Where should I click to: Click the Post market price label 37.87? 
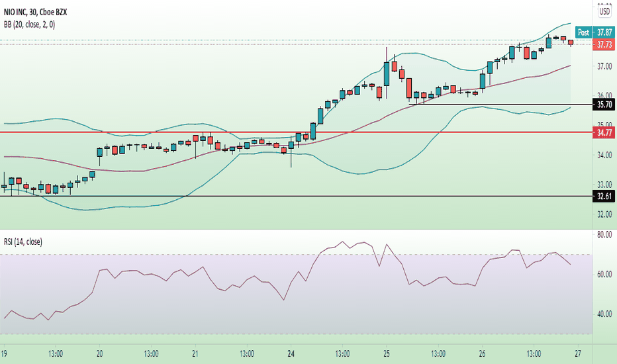point(594,32)
